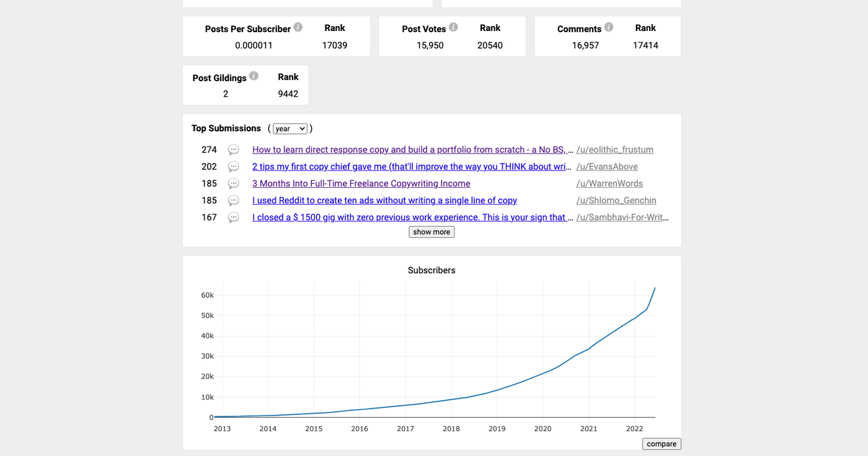Click info icon beside Post Votes

pos(454,27)
